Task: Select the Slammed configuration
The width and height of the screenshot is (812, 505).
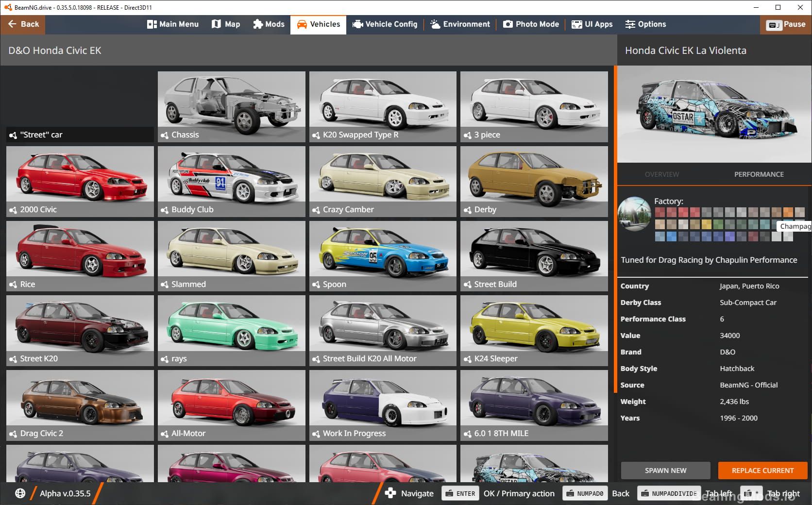Action: click(x=232, y=256)
